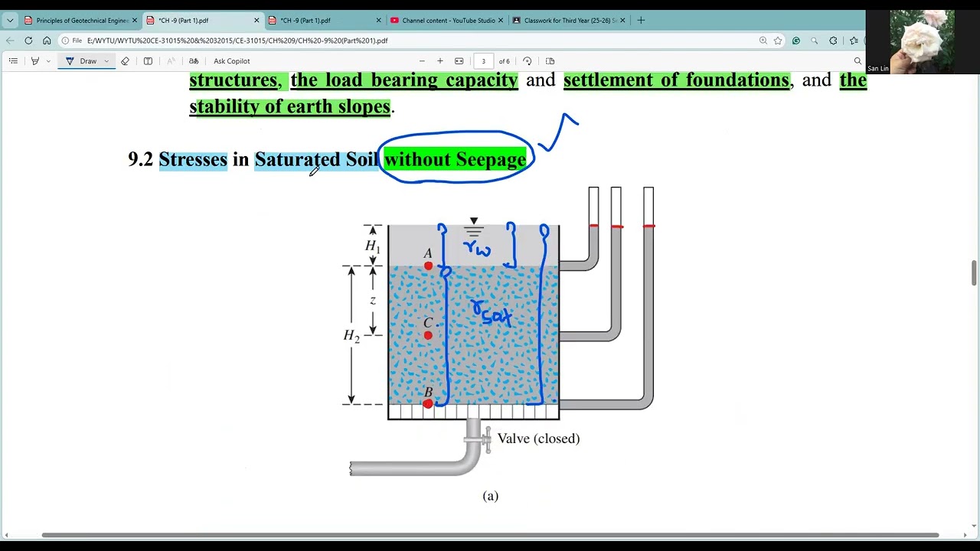Click the horizontal scrollbar at the bottom
Viewport: 980px width, 551px height.
pos(490,535)
